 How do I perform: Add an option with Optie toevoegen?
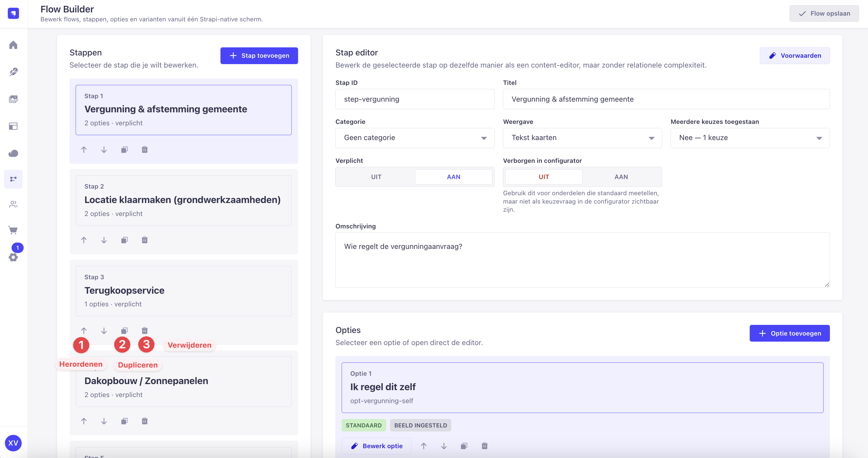pos(790,333)
